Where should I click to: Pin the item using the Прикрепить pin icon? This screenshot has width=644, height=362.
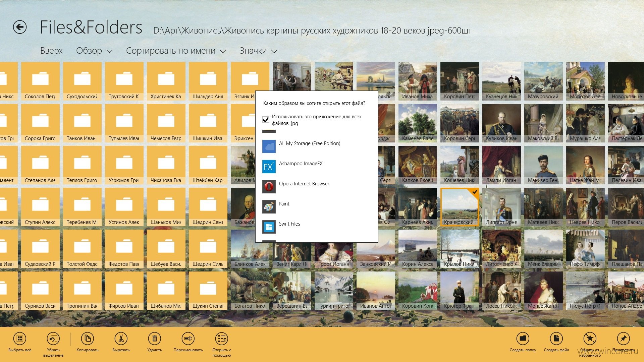[624, 339]
